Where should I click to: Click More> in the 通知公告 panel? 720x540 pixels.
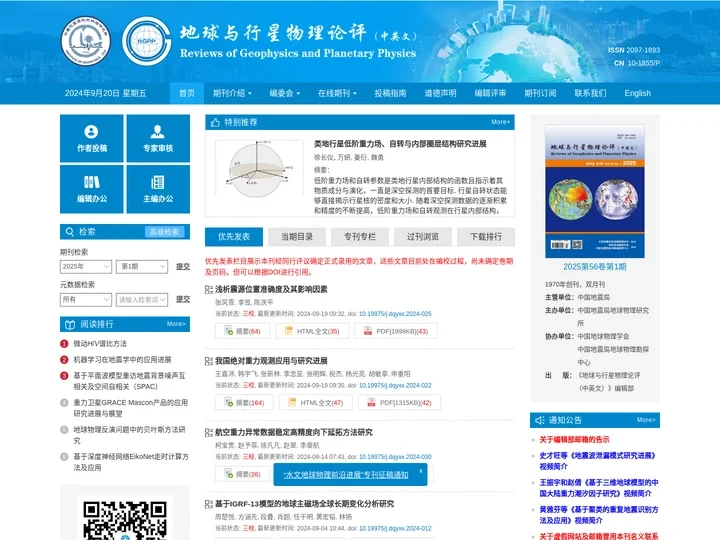646,420
